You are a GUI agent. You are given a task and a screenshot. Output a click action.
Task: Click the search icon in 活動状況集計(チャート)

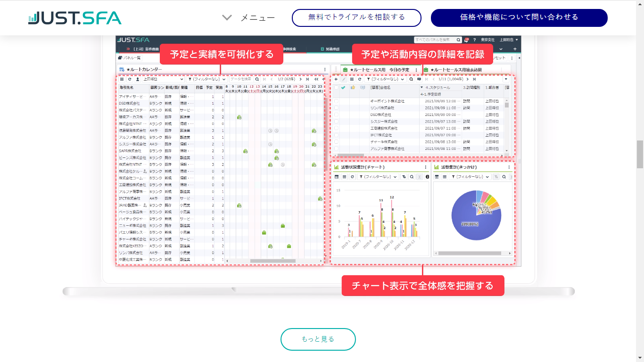click(412, 177)
